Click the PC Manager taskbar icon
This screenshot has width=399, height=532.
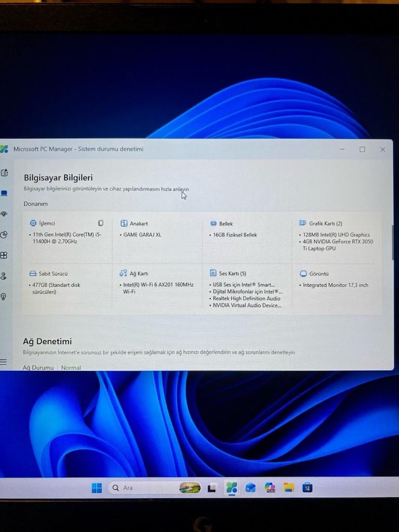coord(232,488)
